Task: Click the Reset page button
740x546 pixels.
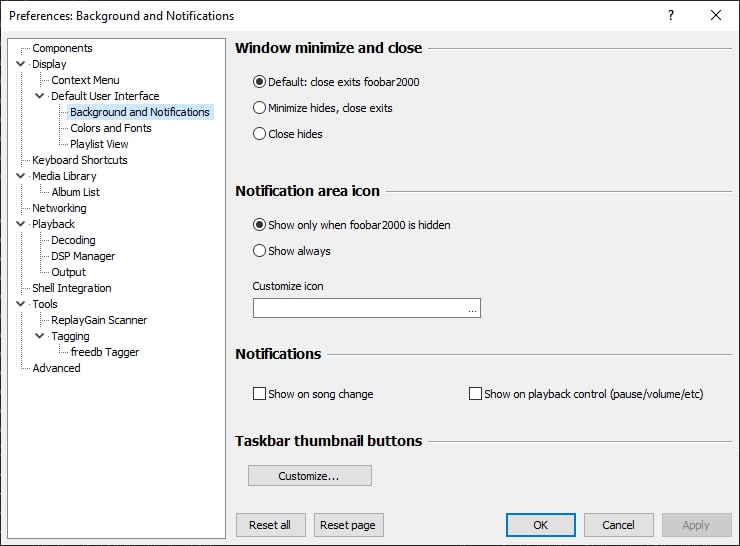Action: [x=348, y=525]
